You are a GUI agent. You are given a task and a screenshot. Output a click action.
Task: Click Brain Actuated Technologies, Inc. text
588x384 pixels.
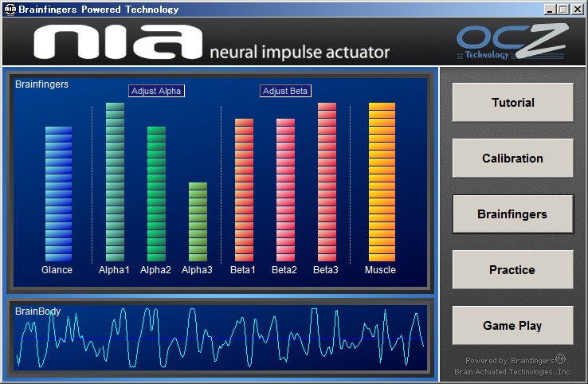[x=513, y=371]
